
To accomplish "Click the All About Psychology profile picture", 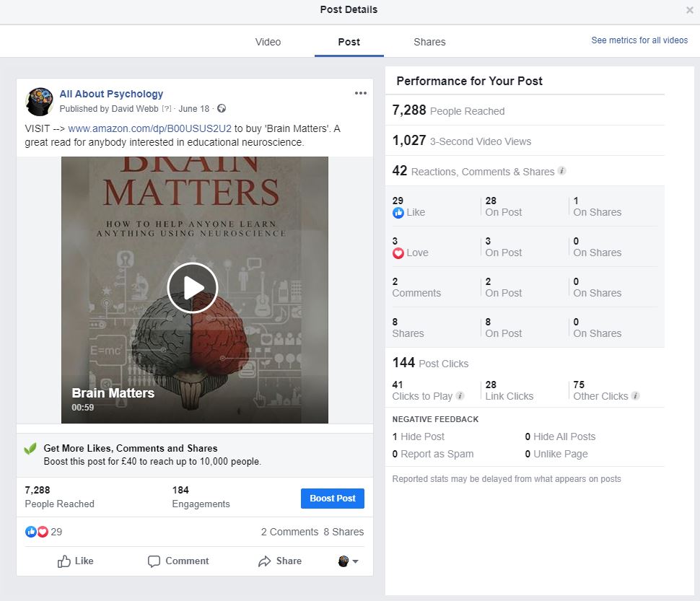I will tap(39, 101).
